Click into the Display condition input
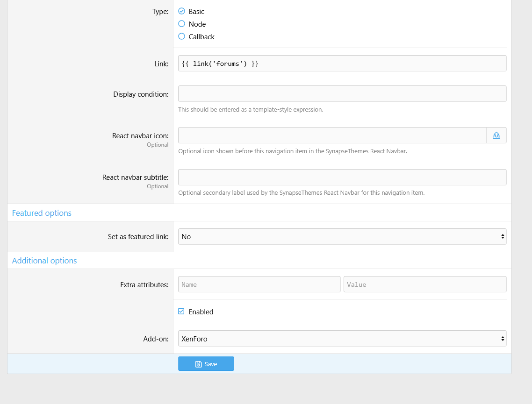The image size is (532, 404). 342,94
